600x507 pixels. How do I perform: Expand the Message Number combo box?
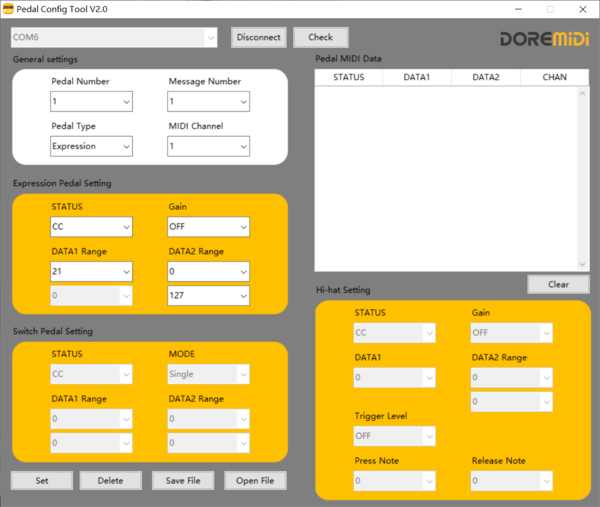coord(209,101)
